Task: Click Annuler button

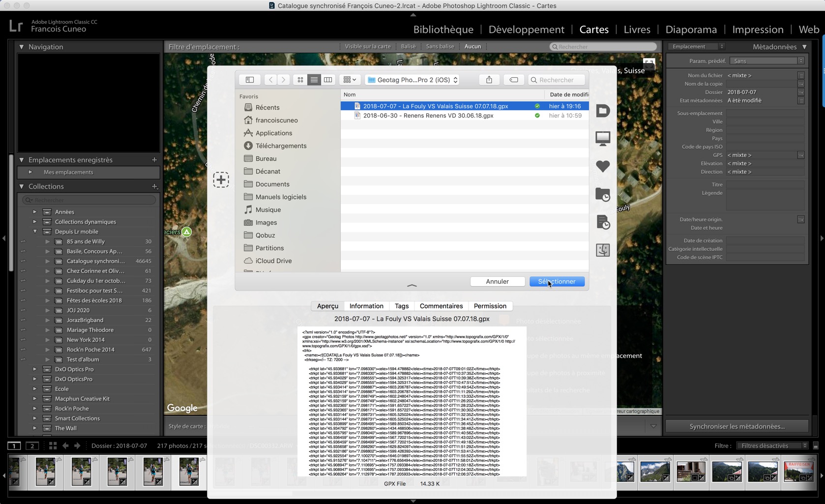Action: coord(497,281)
